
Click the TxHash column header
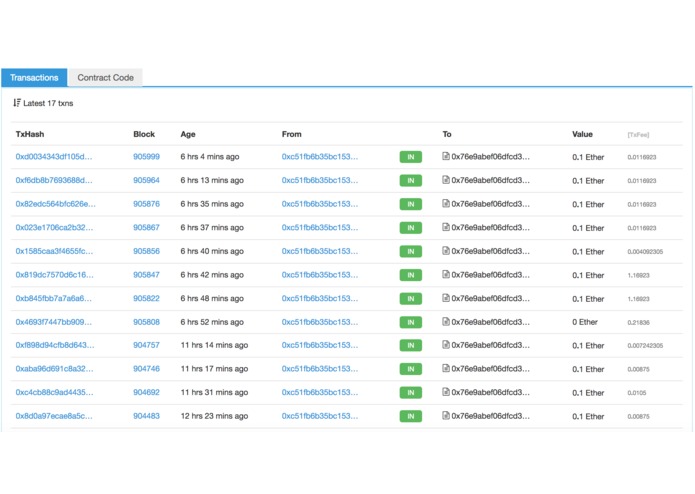(x=30, y=134)
